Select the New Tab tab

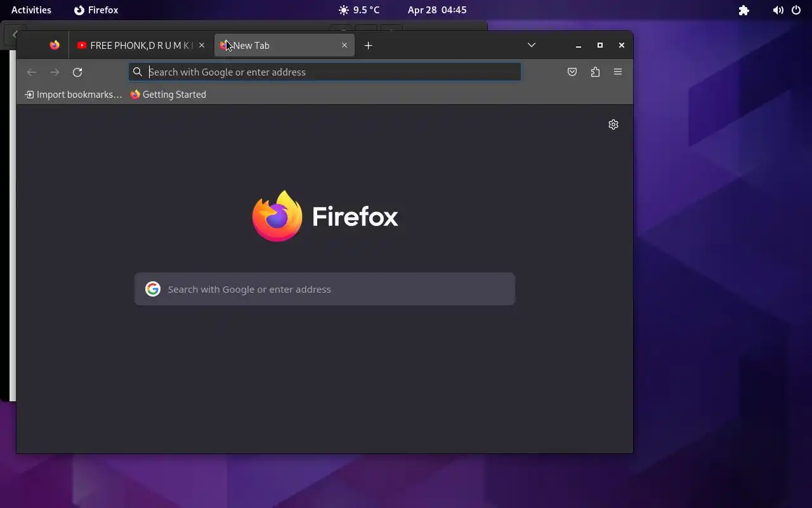pyautogui.click(x=284, y=45)
